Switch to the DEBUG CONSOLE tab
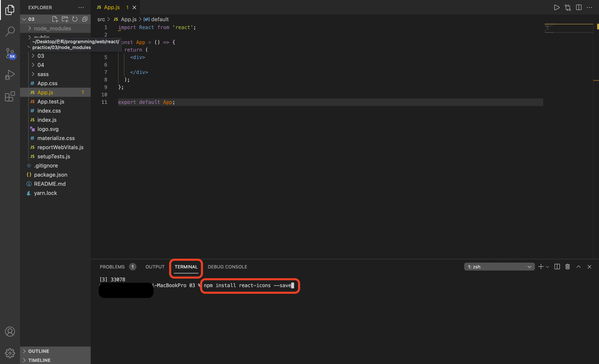 [x=227, y=267]
